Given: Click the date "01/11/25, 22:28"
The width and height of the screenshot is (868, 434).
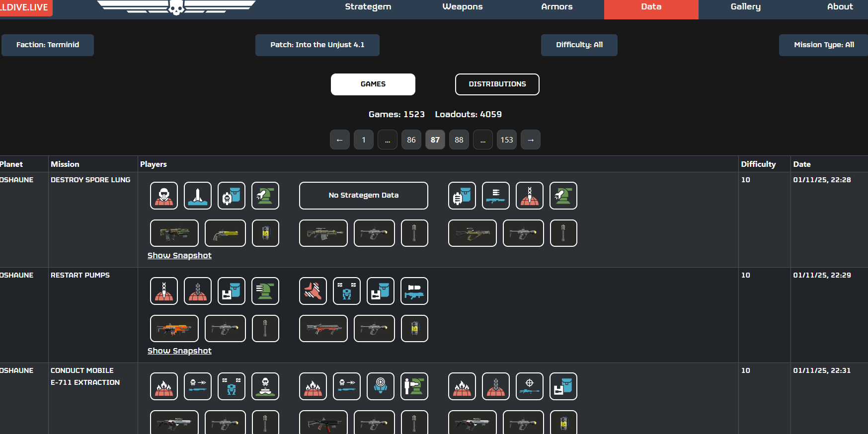Looking at the screenshot, I should coord(822,180).
